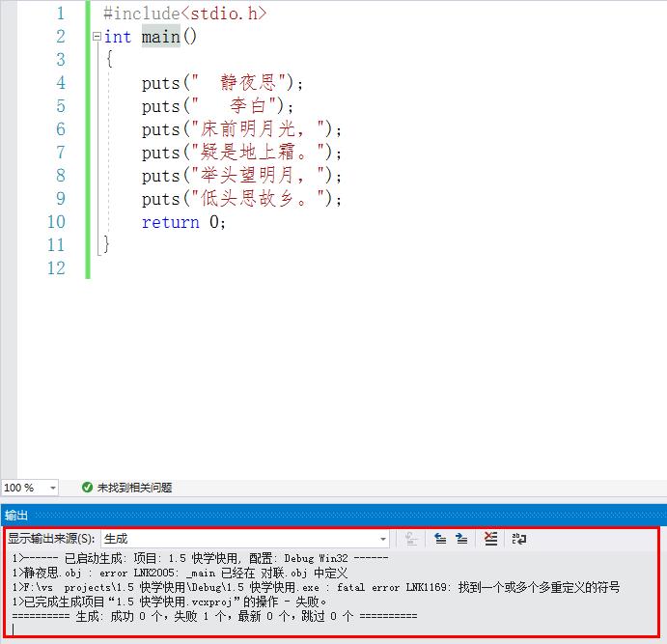Collapse the main function with outline toggle
667x644 pixels.
(97, 36)
